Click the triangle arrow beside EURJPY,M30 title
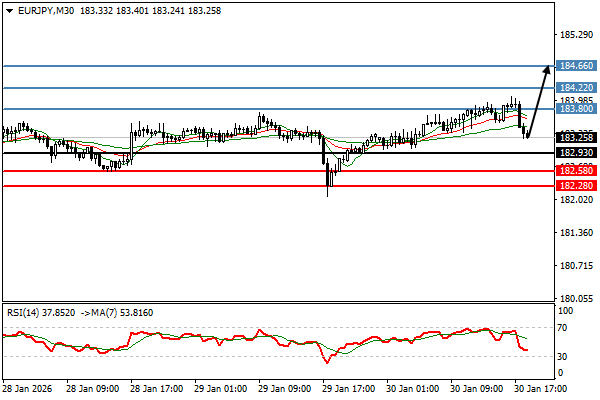The image size is (600, 400). [8, 9]
